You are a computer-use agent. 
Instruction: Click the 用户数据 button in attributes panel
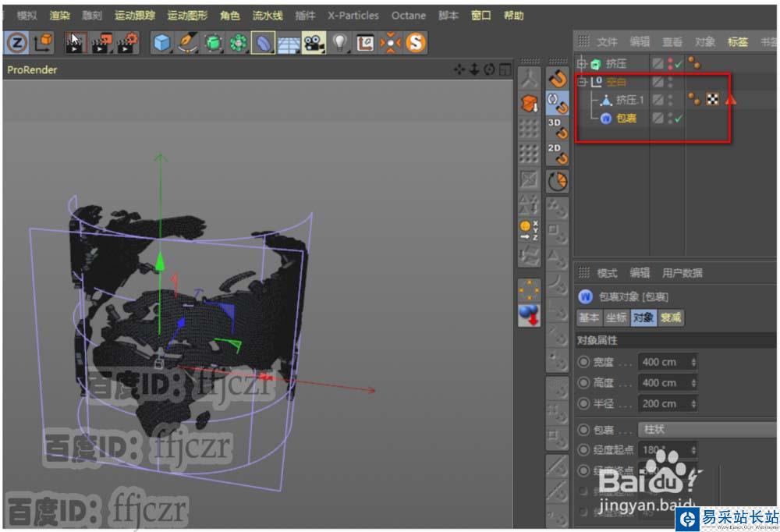click(x=682, y=273)
